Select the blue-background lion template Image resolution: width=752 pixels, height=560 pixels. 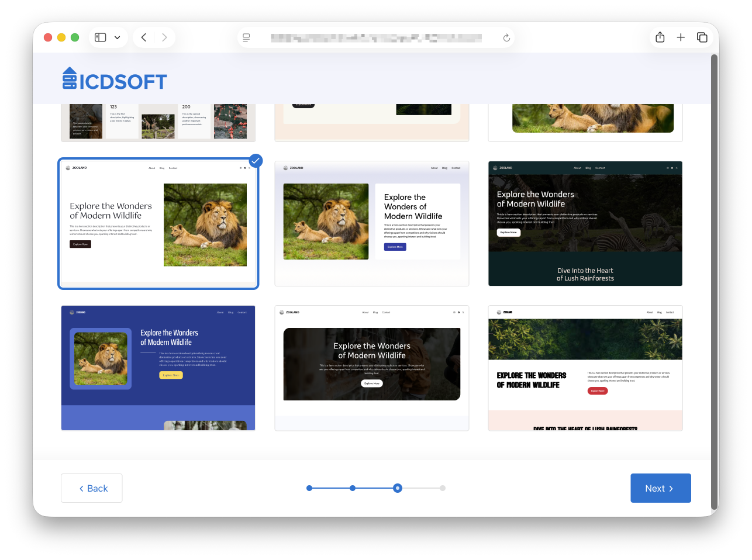(158, 368)
